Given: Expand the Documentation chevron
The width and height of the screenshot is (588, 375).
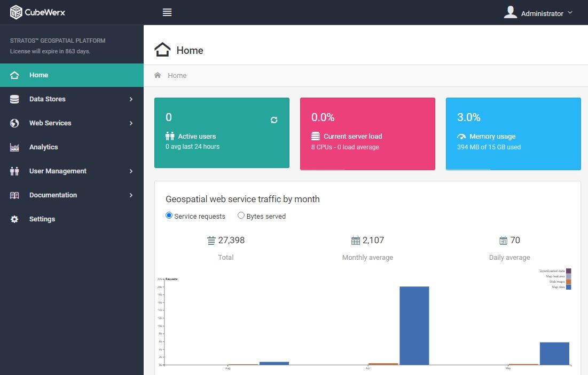Looking at the screenshot, I should pyautogui.click(x=131, y=195).
